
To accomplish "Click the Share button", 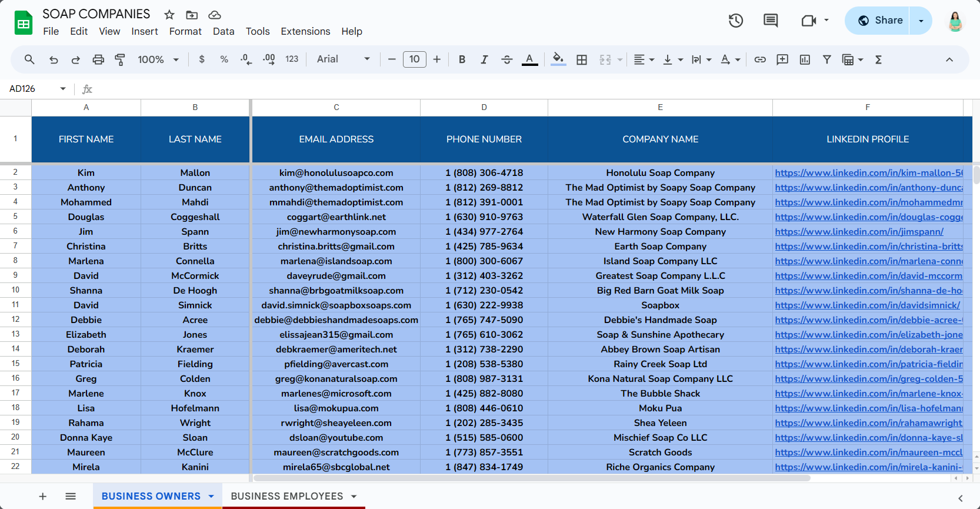I will point(880,21).
